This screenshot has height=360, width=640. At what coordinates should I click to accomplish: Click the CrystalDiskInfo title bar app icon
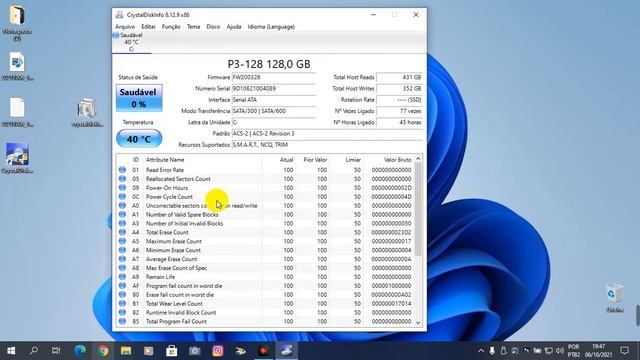click(119, 15)
